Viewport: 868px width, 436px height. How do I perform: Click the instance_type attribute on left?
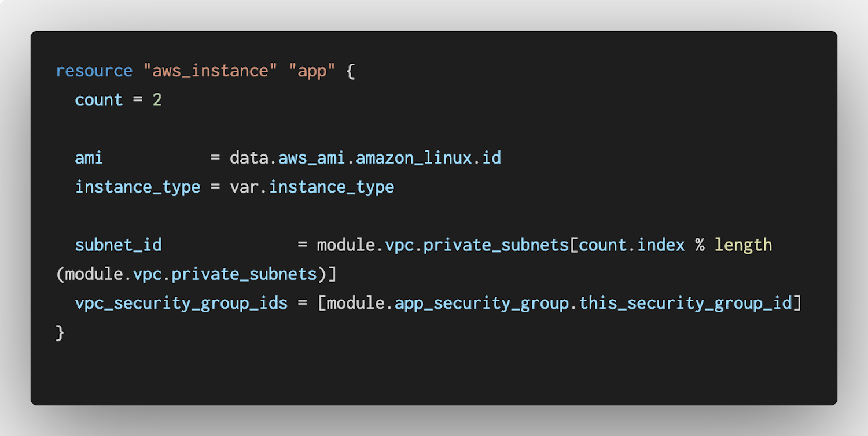138,187
